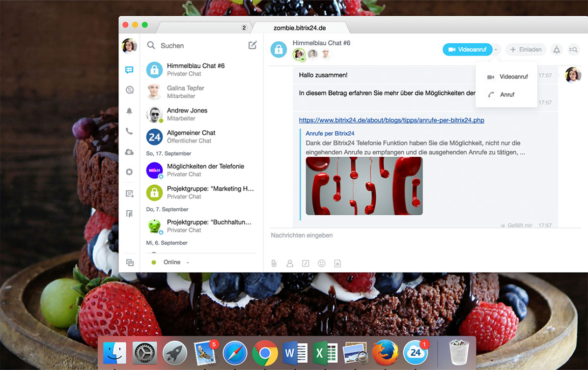Open Launchpad rocket in the dock
This screenshot has width=588, height=370.
point(175,353)
